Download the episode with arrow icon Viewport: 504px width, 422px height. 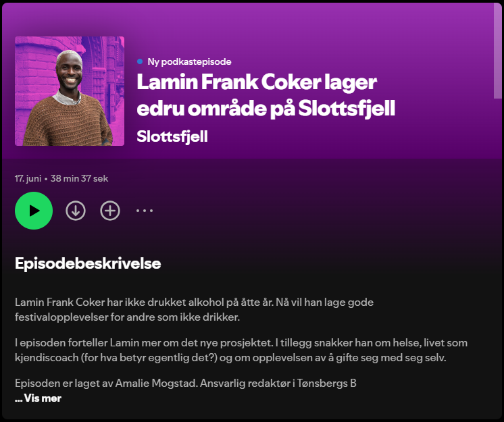76,211
